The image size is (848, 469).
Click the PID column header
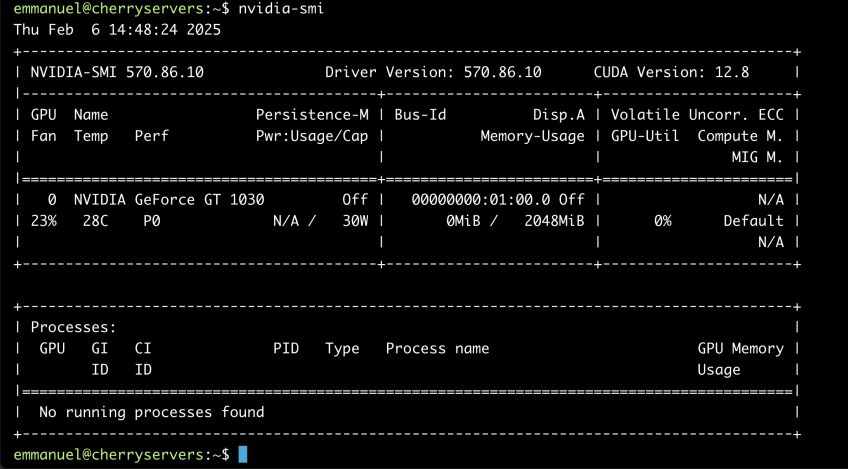[286, 348]
